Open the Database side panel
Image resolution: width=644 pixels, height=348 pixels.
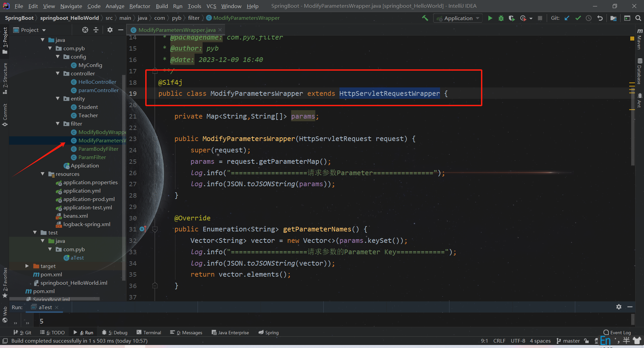tap(640, 71)
